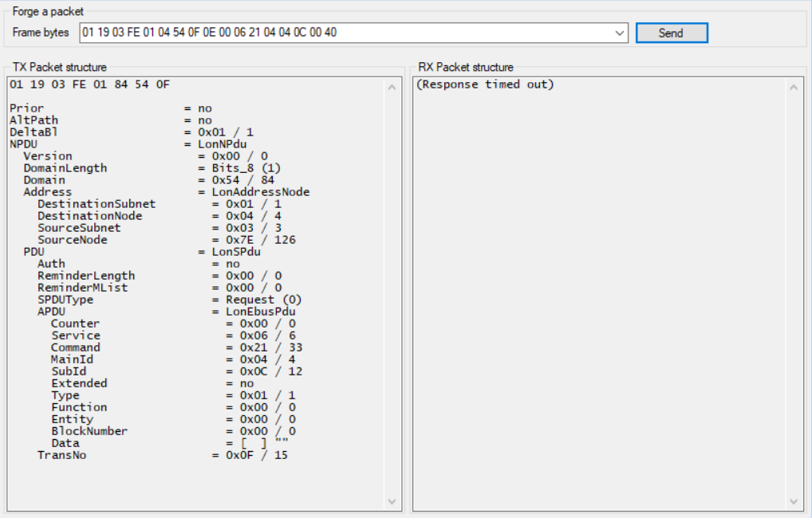Image resolution: width=812 pixels, height=518 pixels.
Task: Click the 'DestinationNode' row
Action: point(159,215)
